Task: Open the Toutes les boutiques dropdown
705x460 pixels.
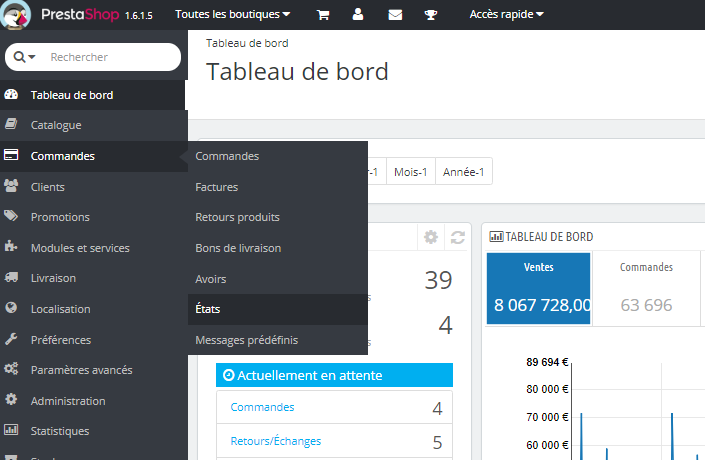Action: point(232,14)
